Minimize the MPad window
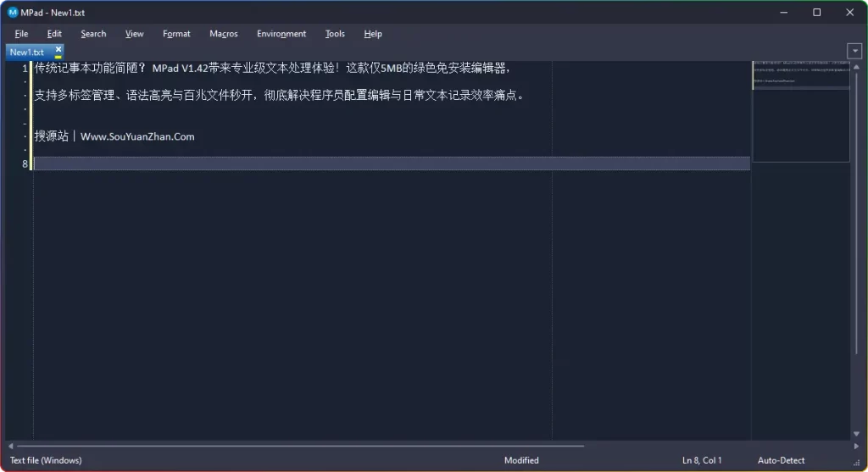The height and width of the screenshot is (472, 868). [784, 12]
